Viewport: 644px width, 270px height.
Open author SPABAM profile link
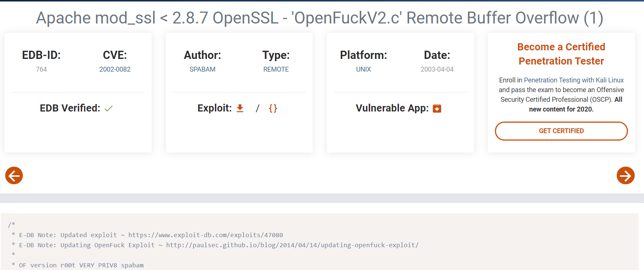[202, 69]
